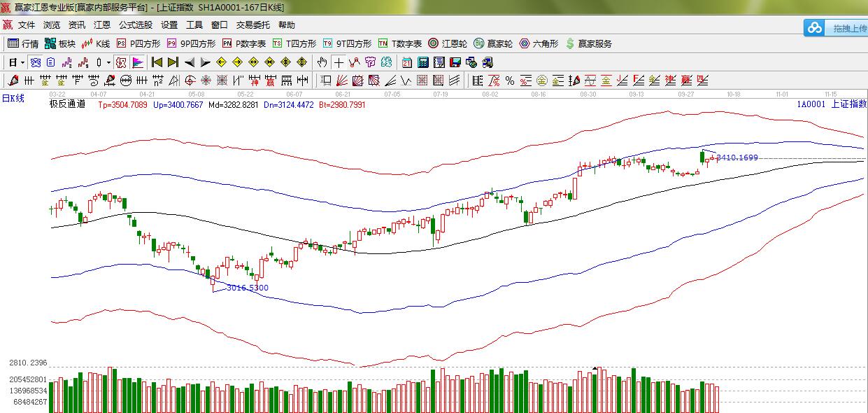Select the hand pan tool

(x=322, y=62)
